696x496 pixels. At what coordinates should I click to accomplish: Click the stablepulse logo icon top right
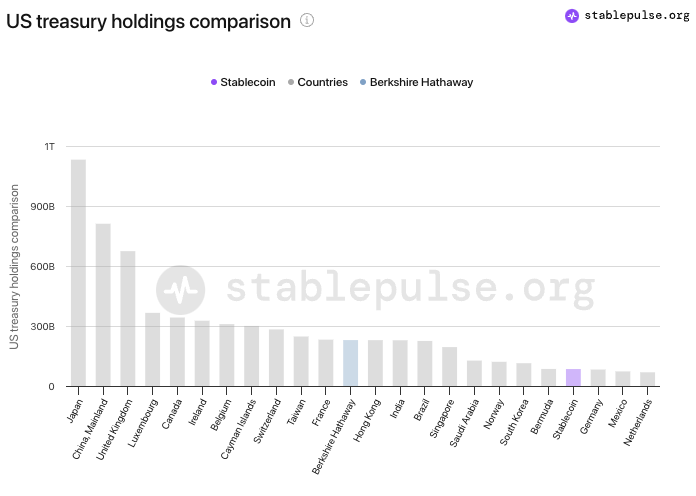coord(572,16)
